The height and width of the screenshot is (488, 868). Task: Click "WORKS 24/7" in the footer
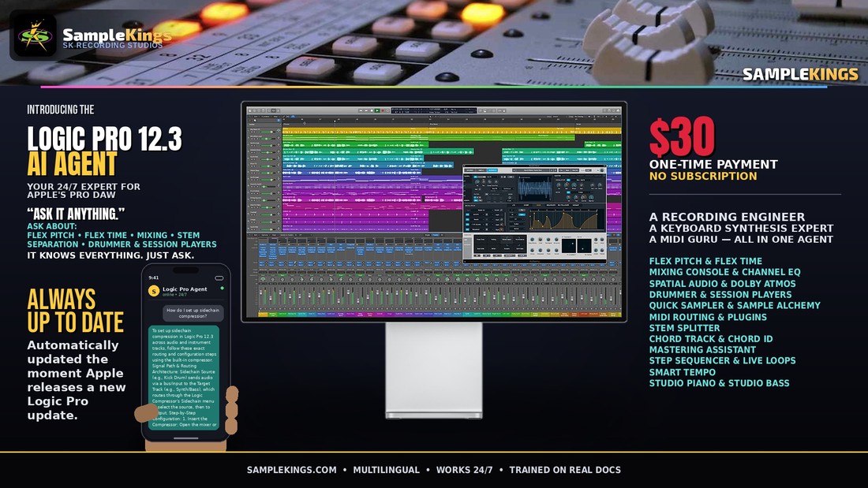click(x=464, y=470)
